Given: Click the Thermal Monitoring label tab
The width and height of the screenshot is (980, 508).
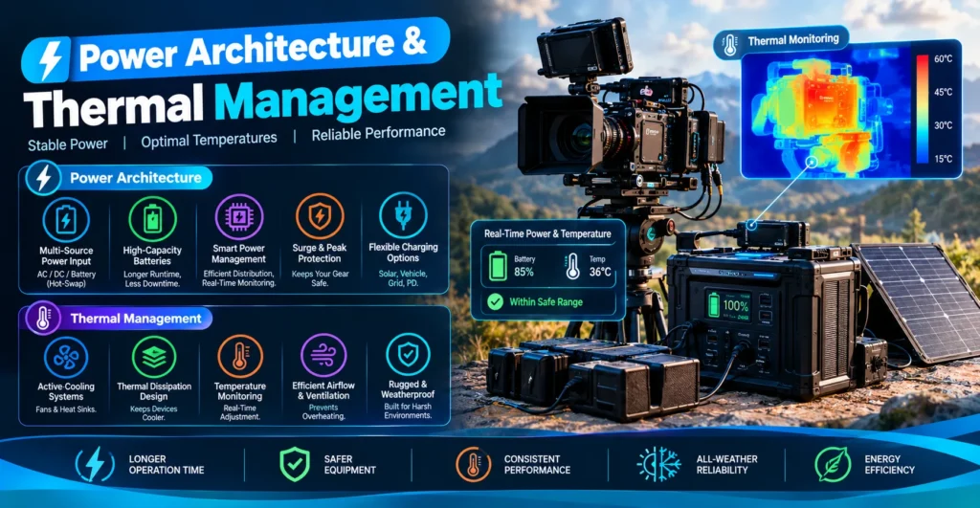Looking at the screenshot, I should (781, 42).
